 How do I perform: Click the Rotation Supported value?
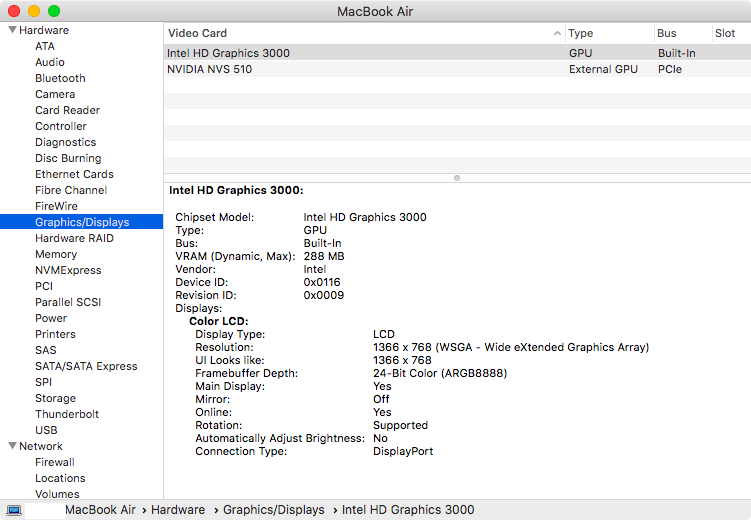[x=400, y=425]
